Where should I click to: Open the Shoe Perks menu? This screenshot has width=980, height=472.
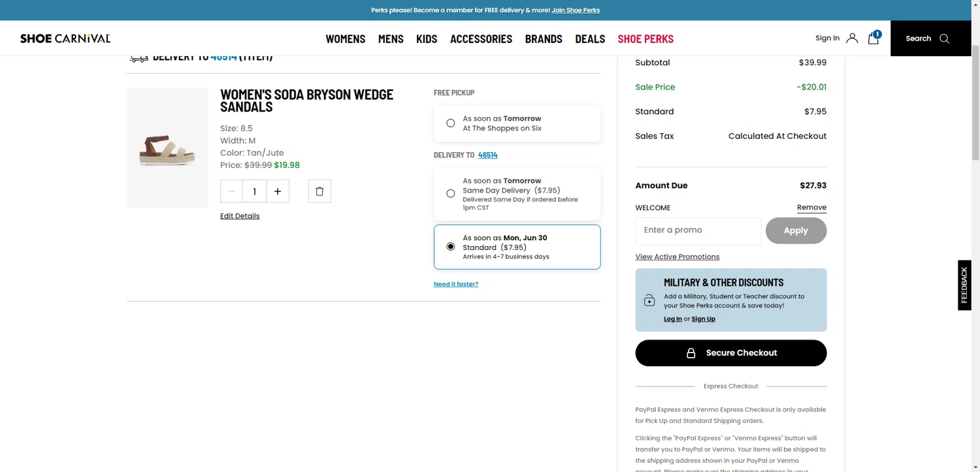[645, 39]
